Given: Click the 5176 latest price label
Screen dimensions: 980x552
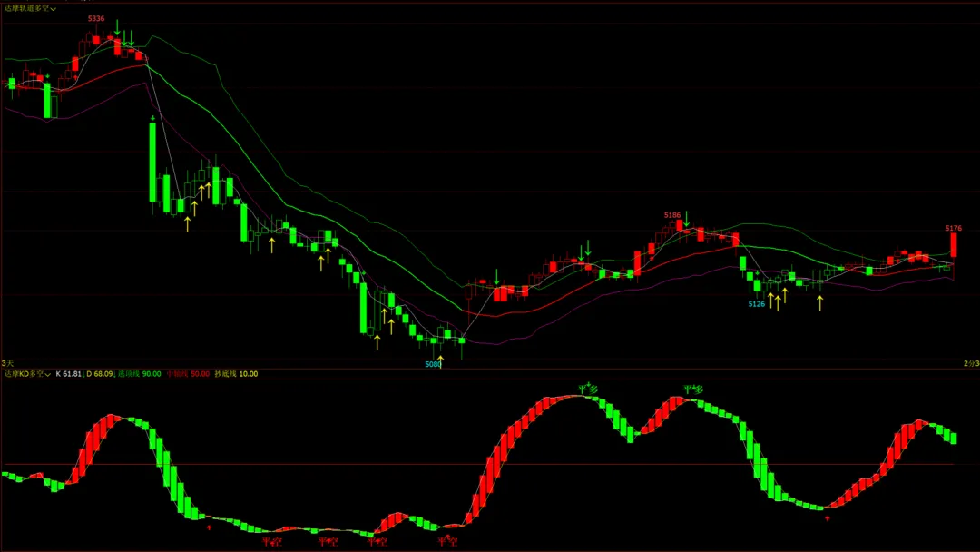Looking at the screenshot, I should tap(953, 229).
